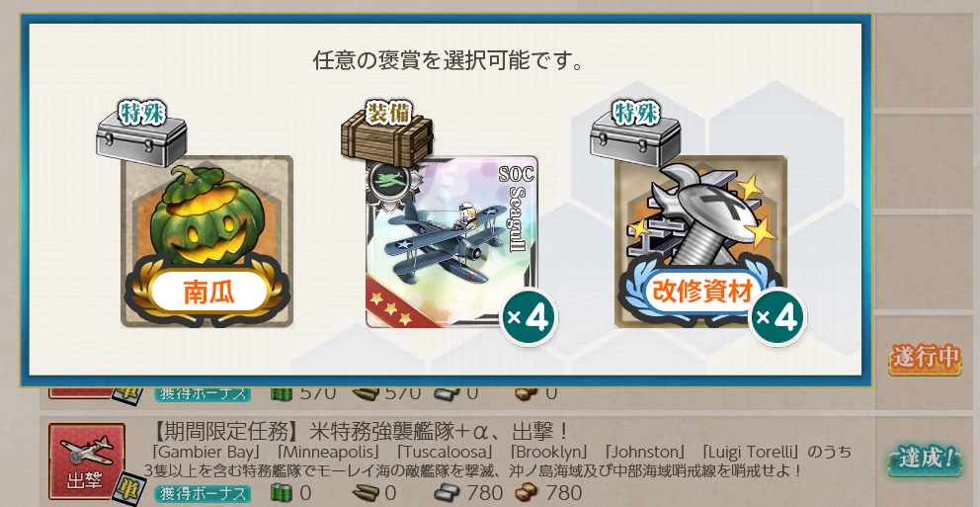Click the green fuel icon showing 570

[282, 393]
